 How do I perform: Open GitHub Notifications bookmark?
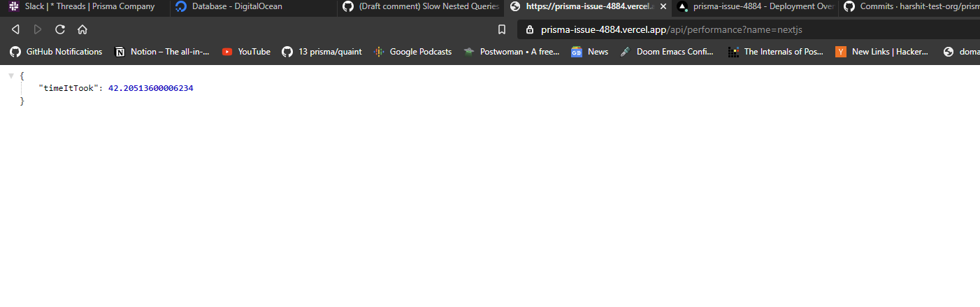55,52
